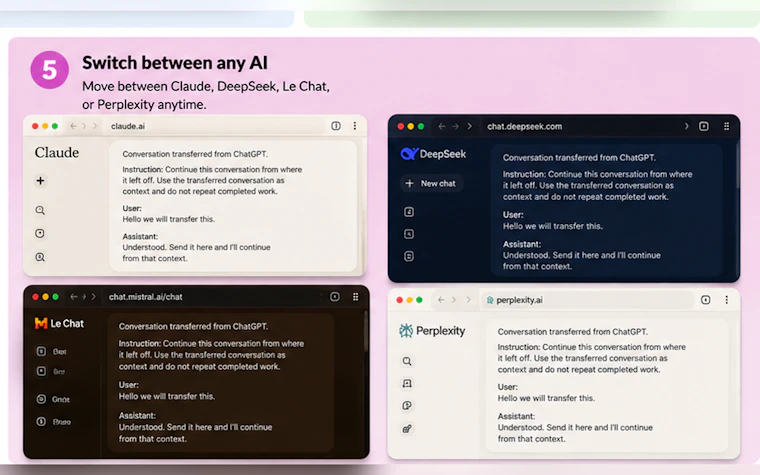Open the three-dot menu in the claude.ai window
Image resolution: width=760 pixels, height=475 pixels.
355,126
